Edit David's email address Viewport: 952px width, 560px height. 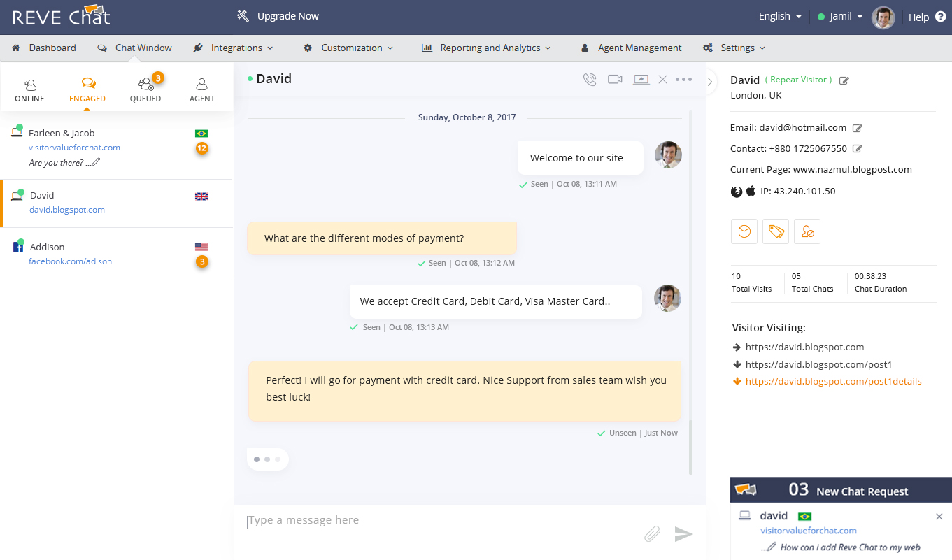coord(858,127)
